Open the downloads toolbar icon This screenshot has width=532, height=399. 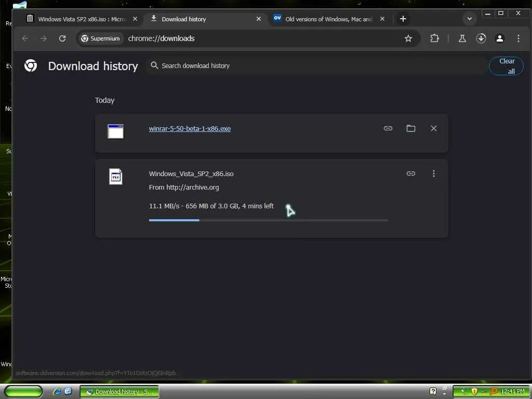(x=481, y=38)
